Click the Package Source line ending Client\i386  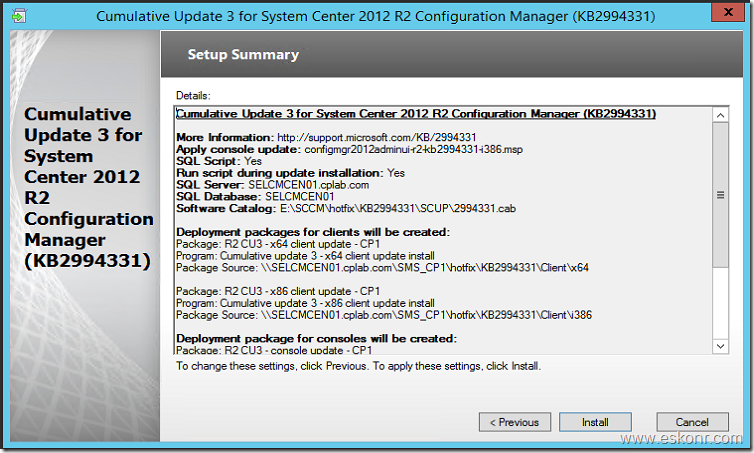(384, 315)
